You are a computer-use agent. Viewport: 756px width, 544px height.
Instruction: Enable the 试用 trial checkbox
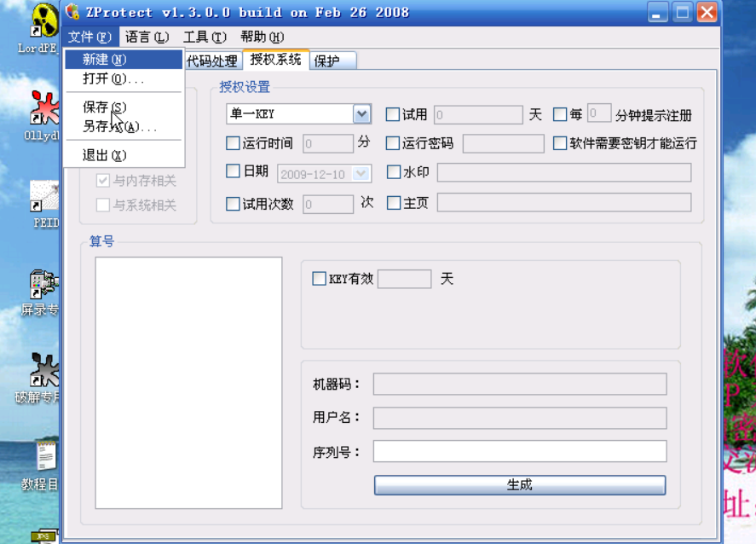click(x=393, y=114)
